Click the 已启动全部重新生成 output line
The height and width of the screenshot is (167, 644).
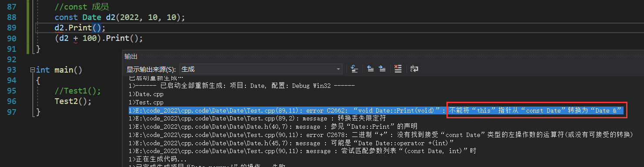pyautogui.click(x=242, y=86)
